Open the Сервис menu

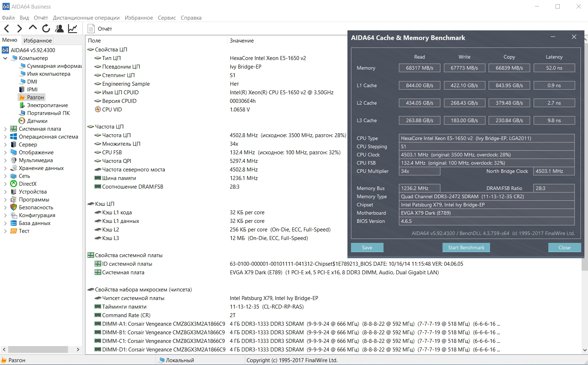click(x=167, y=17)
